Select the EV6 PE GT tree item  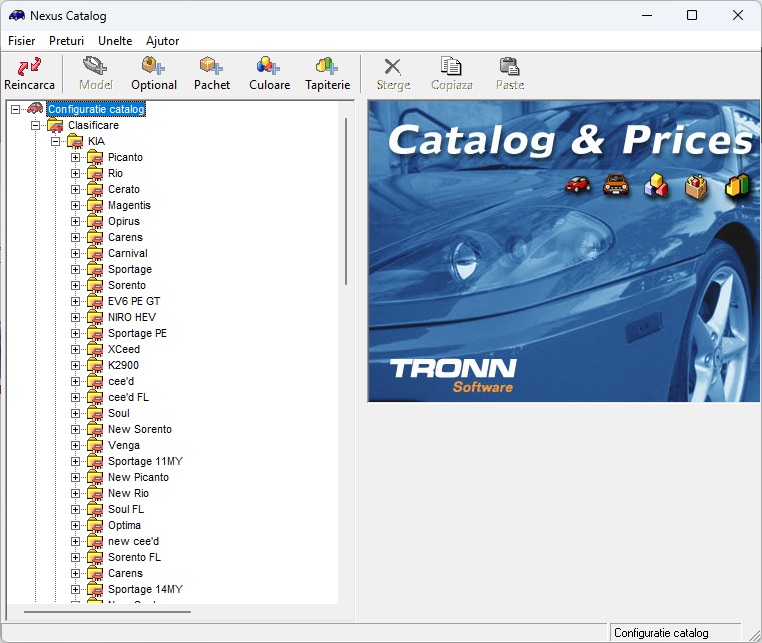tap(133, 301)
